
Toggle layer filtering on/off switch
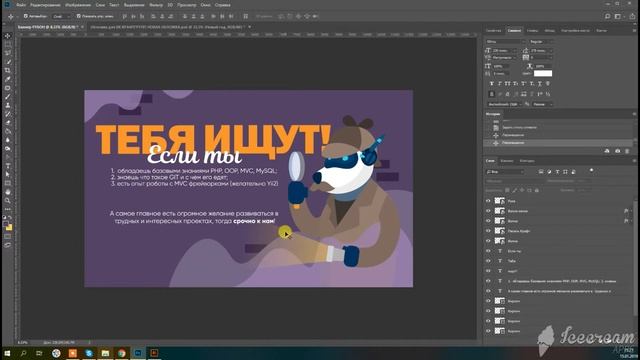[x=591, y=171]
